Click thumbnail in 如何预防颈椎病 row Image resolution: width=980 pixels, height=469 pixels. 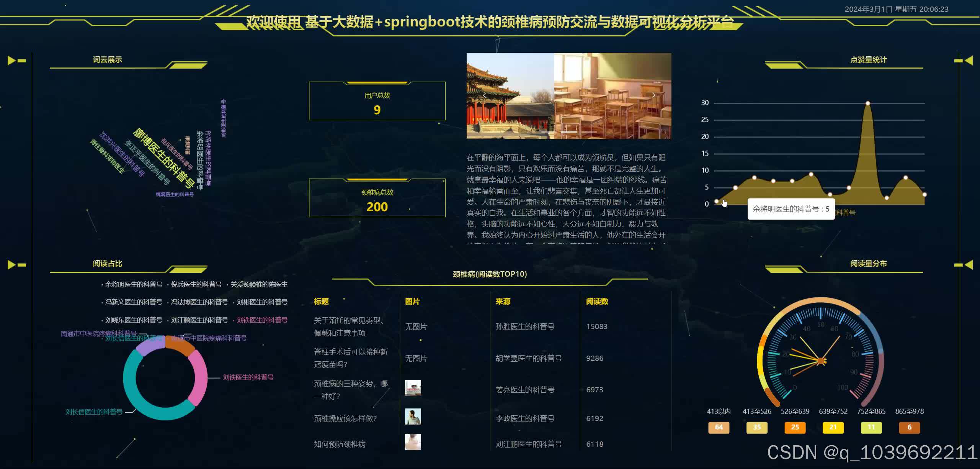coord(413,442)
